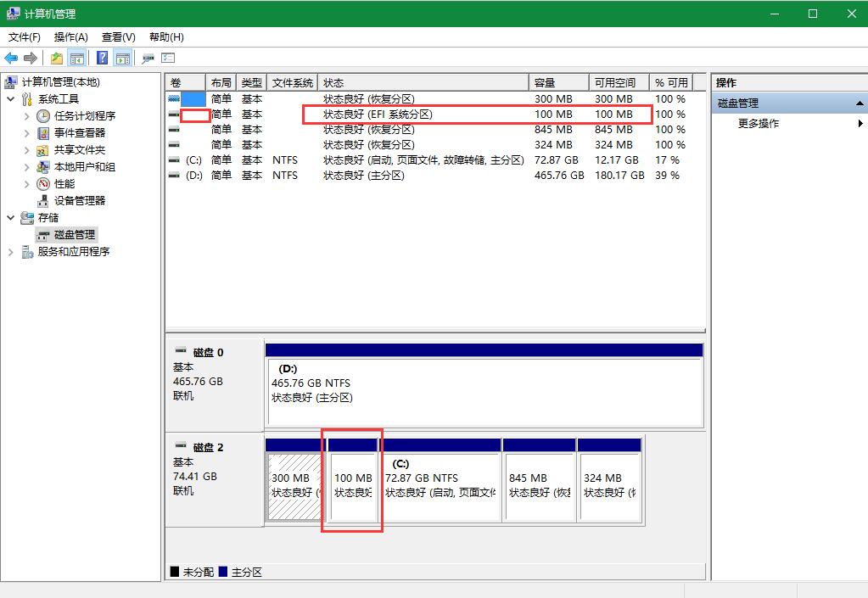
Task: Select 事件查看器 icon in the tree
Action: 43,133
